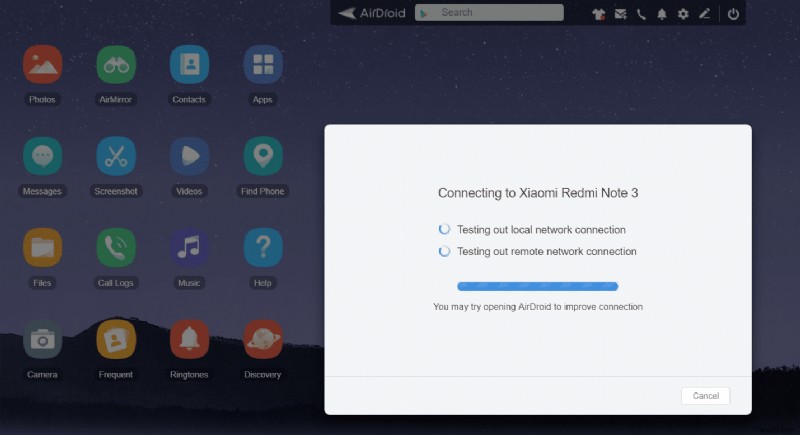Click the Play Store icon in search box
The width and height of the screenshot is (800, 435).
[423, 13]
